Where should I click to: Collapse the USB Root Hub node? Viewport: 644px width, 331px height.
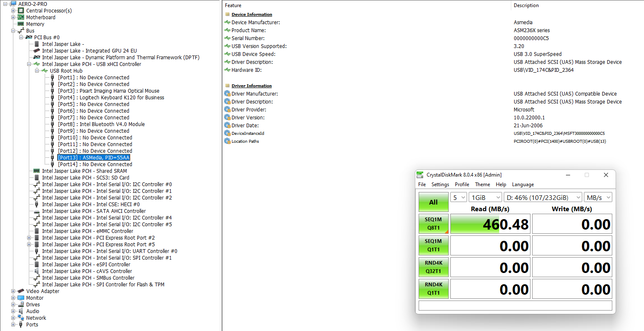37,71
